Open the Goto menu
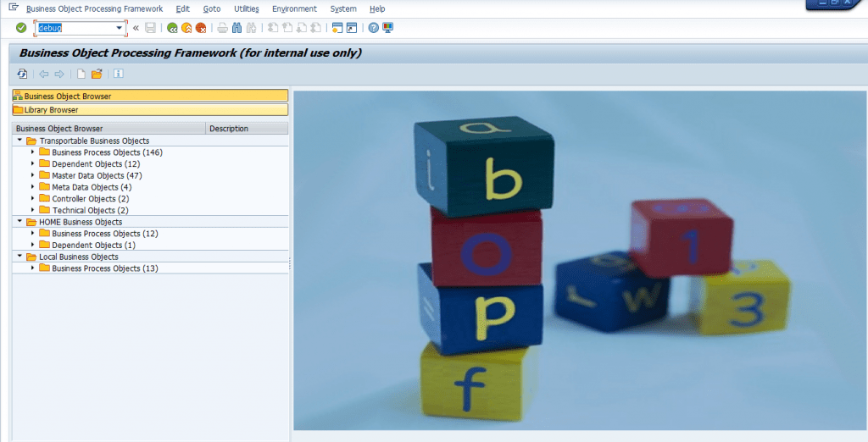Viewport: 868px width, 442px height. (211, 8)
